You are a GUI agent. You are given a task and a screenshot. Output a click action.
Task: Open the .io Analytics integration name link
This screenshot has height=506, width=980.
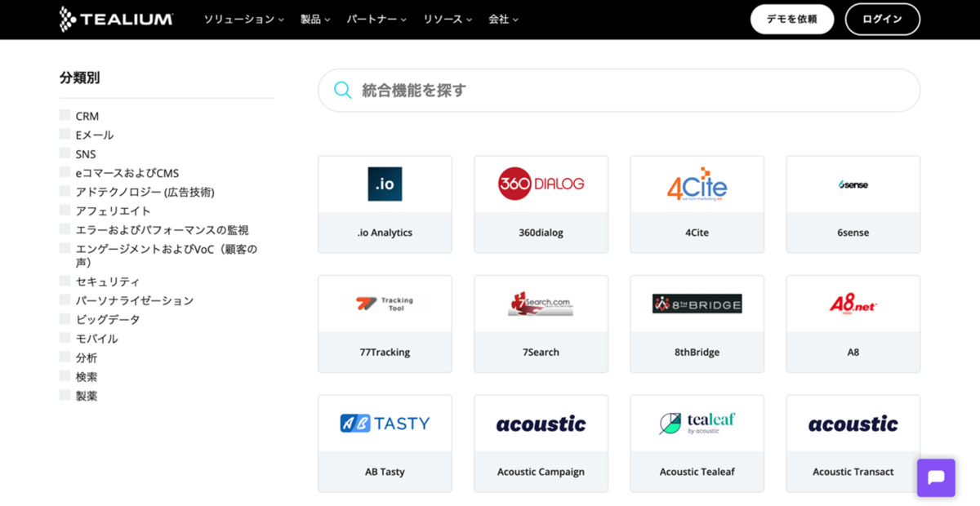[x=385, y=233]
